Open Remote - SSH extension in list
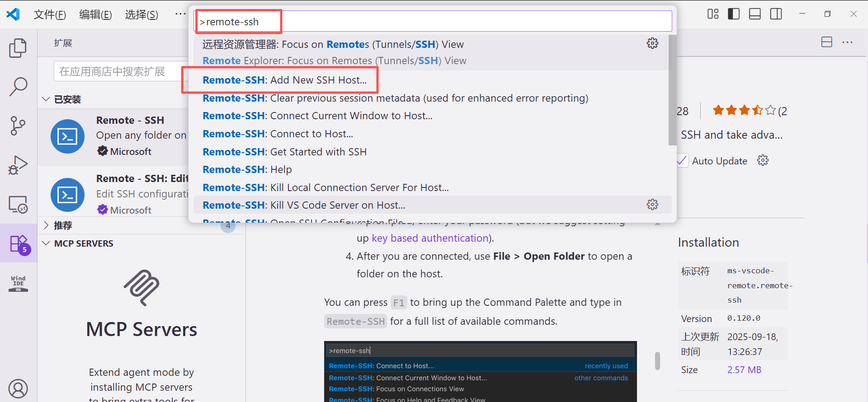This screenshot has height=402, width=868. (x=113, y=136)
